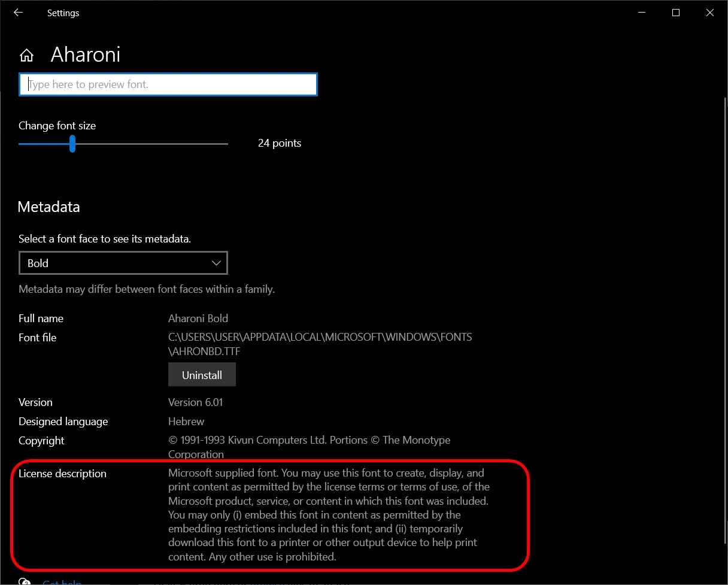
Task: Click the 'Aharoni Bold' full name value
Action: pyautogui.click(x=198, y=319)
